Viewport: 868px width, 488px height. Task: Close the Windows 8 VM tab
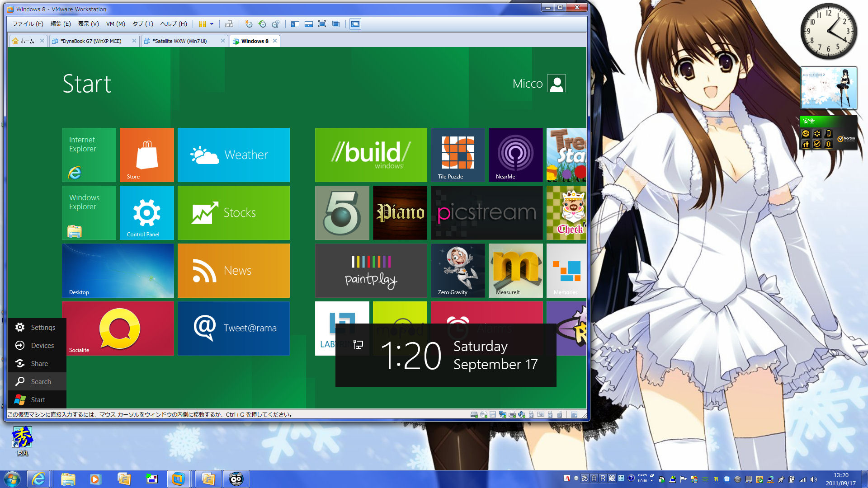pos(274,41)
